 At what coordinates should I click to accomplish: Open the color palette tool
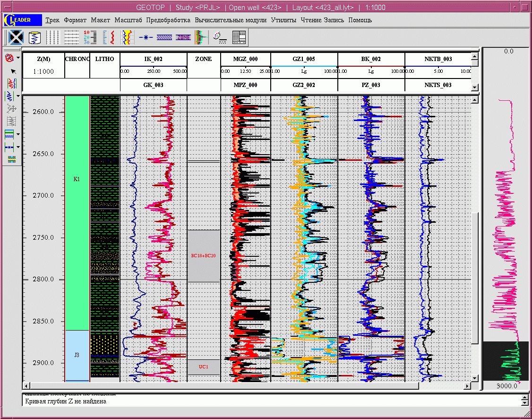point(220,37)
